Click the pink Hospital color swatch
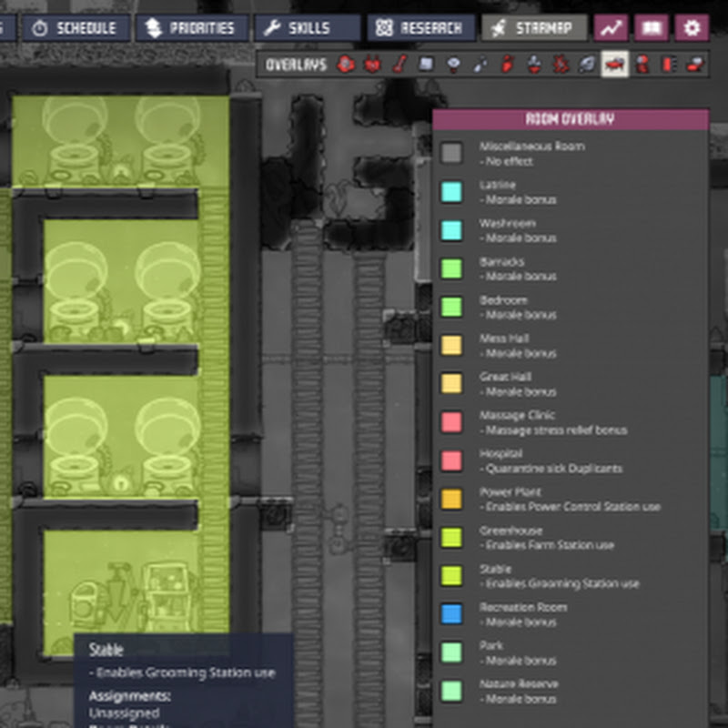Viewport: 728px width, 728px height. tap(451, 460)
